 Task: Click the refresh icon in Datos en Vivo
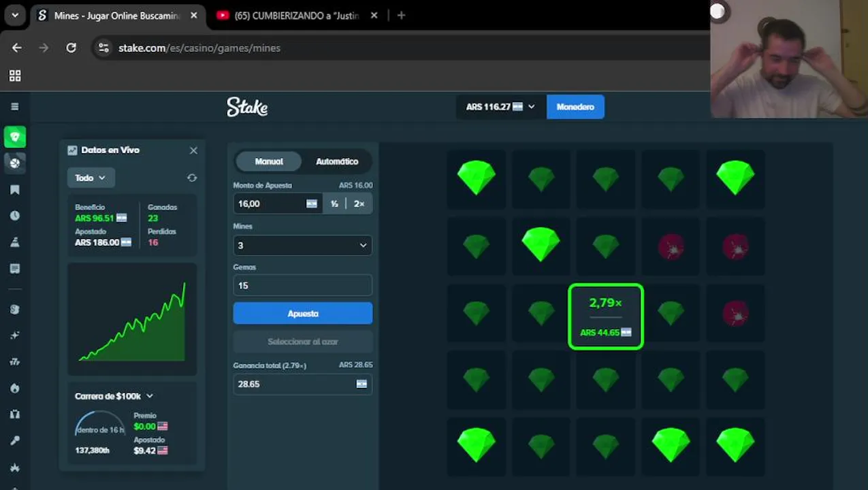point(192,178)
